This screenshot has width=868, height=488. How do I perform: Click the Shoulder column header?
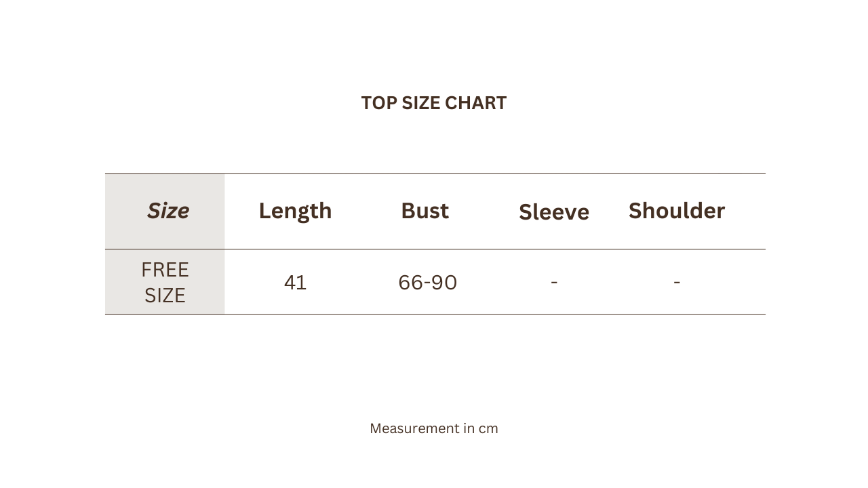tap(677, 211)
